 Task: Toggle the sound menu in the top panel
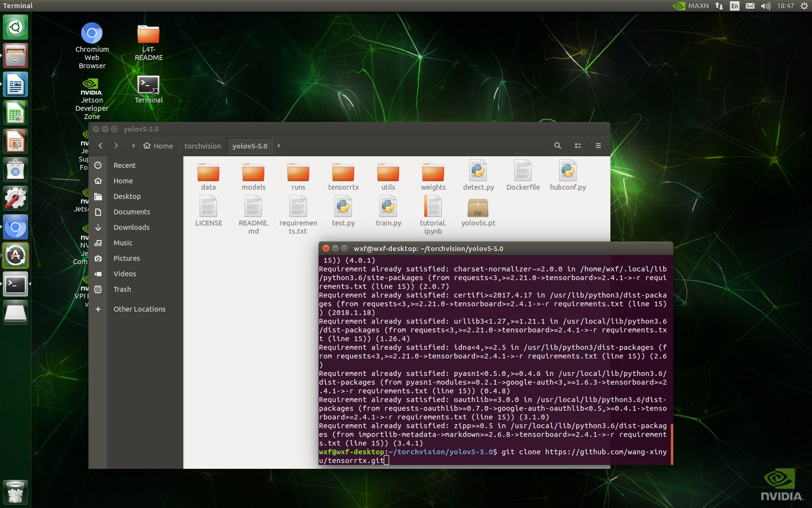tap(765, 6)
